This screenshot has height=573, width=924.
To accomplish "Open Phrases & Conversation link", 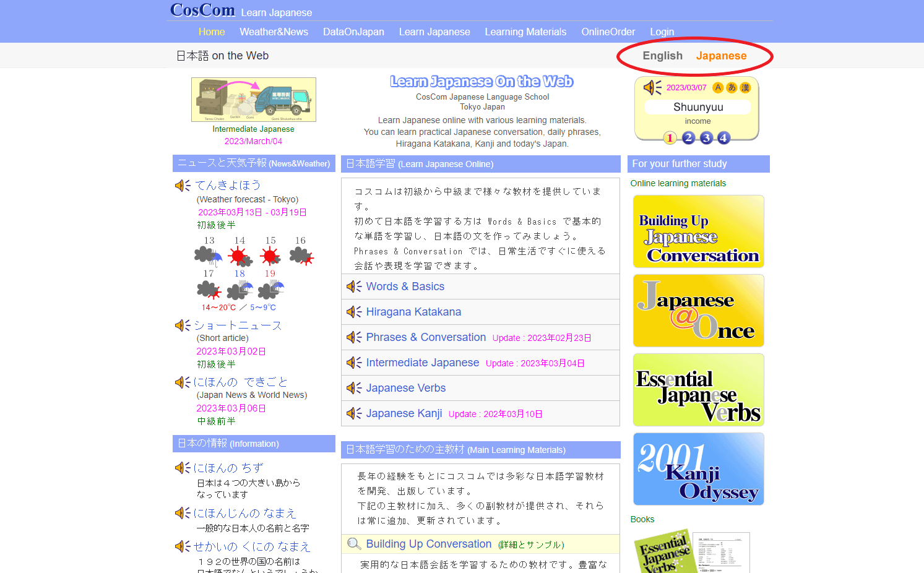I will 426,337.
